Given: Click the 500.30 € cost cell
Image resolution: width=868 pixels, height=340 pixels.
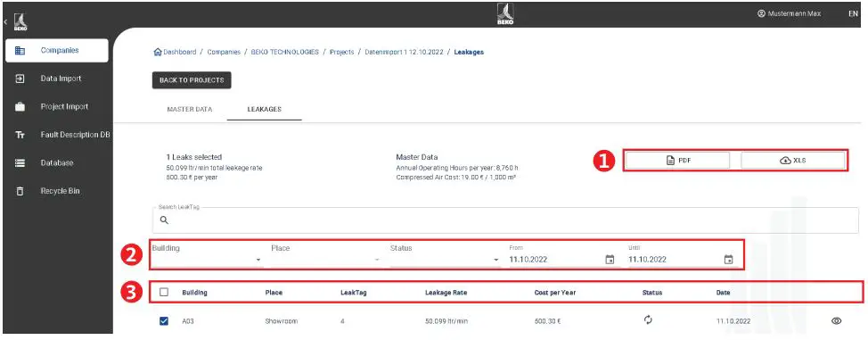Looking at the screenshot, I should (547, 321).
